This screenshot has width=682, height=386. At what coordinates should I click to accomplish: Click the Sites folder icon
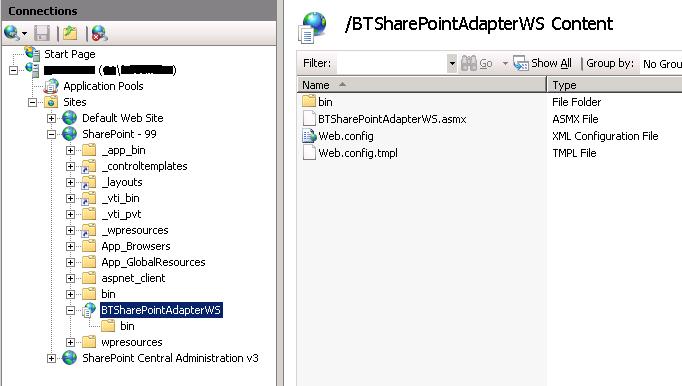pyautogui.click(x=51, y=102)
